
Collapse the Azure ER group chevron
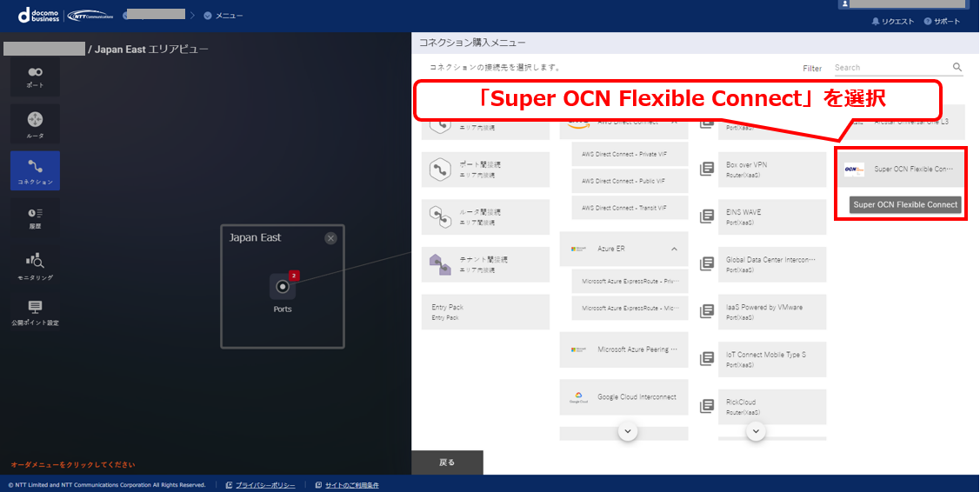coord(675,249)
